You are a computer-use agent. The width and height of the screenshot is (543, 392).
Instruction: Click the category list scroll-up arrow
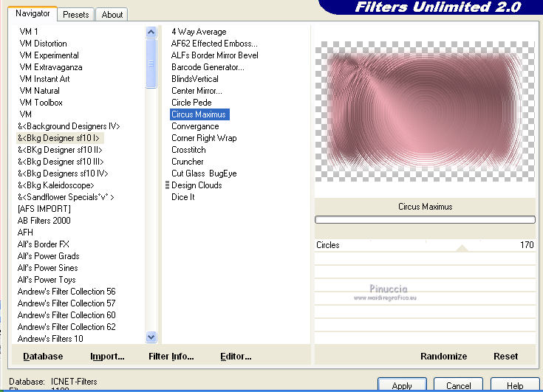(x=151, y=32)
